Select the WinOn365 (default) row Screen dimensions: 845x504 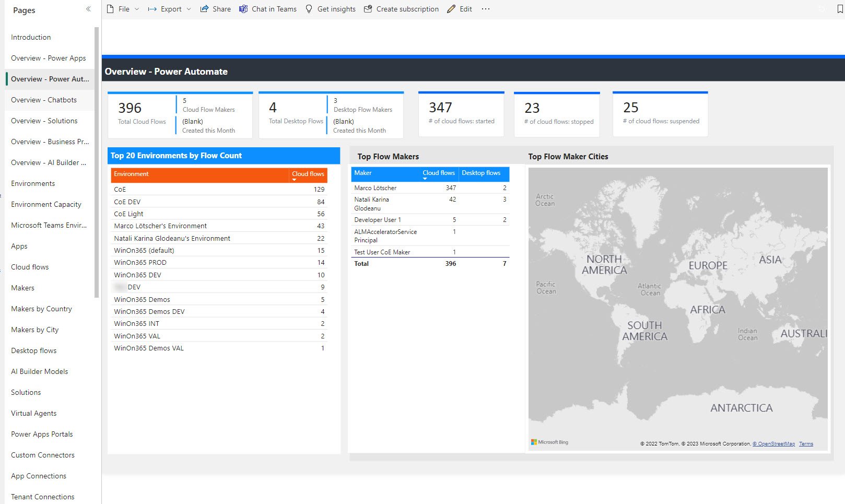tap(219, 250)
